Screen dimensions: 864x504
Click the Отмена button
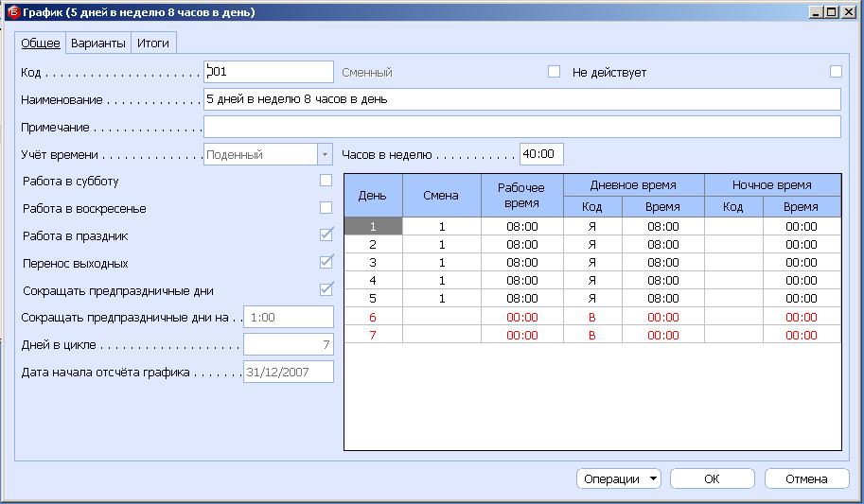(x=806, y=479)
